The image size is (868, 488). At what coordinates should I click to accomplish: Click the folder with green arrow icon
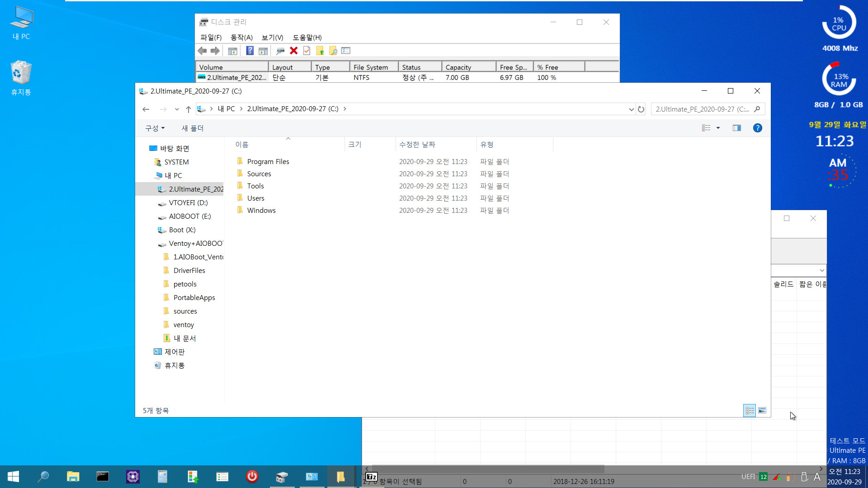[320, 51]
